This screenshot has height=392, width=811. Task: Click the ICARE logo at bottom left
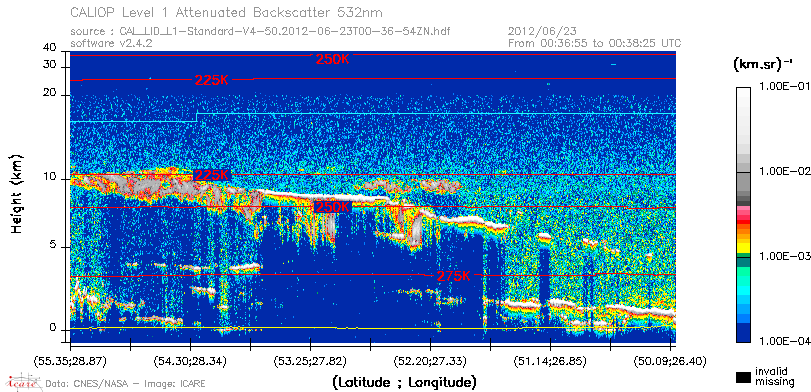pyautogui.click(x=24, y=382)
